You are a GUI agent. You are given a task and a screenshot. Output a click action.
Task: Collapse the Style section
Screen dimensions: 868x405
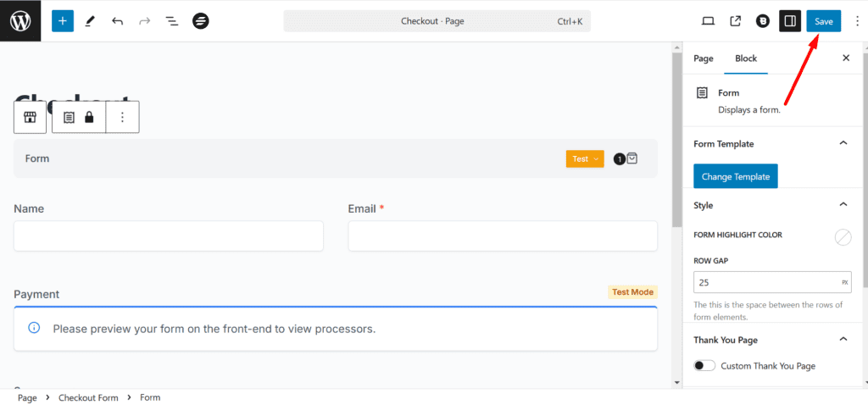click(843, 204)
